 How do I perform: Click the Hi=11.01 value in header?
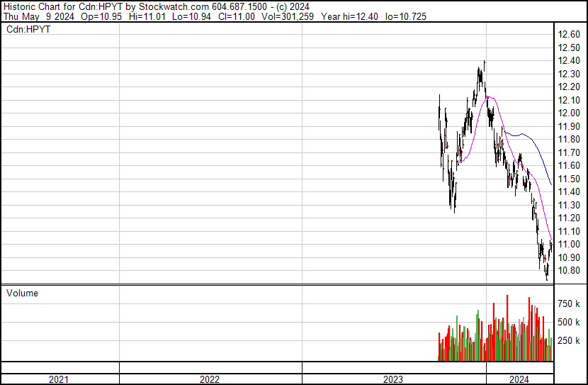tap(147, 16)
